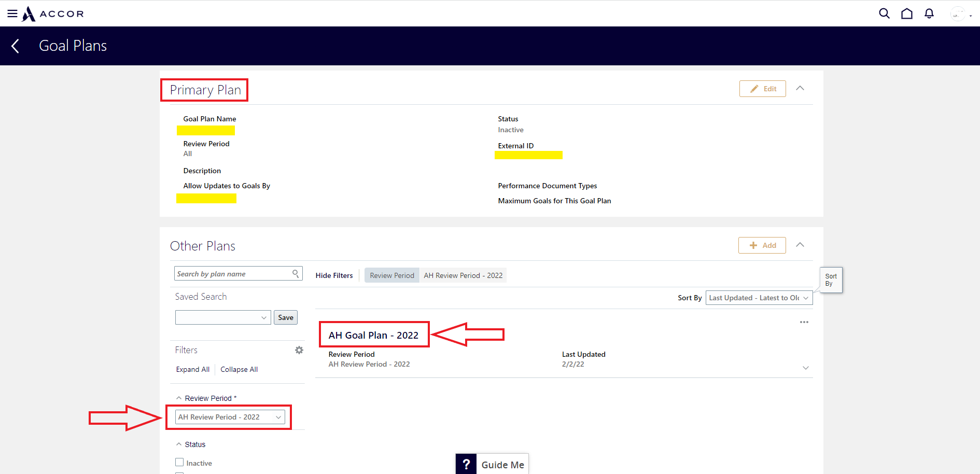Image resolution: width=980 pixels, height=474 pixels.
Task: Select the 'Last Updated' label text
Action: (x=584, y=354)
